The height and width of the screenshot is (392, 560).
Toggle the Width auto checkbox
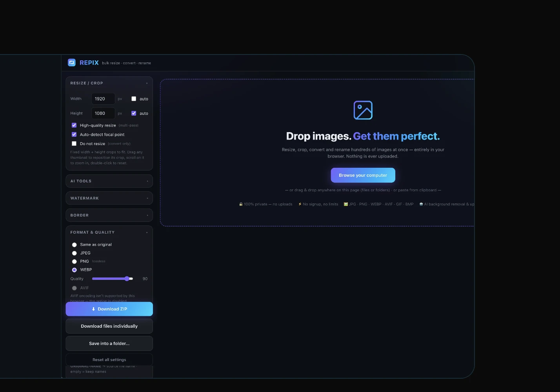[x=134, y=99]
